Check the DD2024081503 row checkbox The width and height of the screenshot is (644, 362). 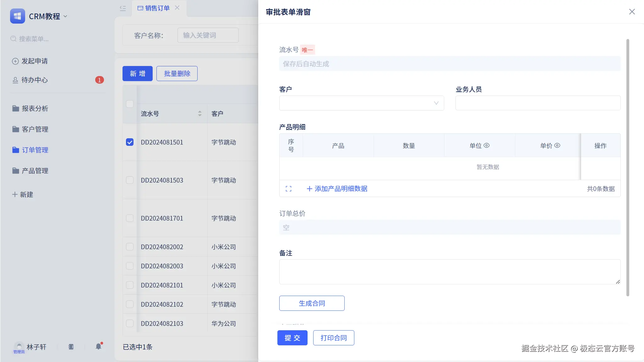point(130,180)
